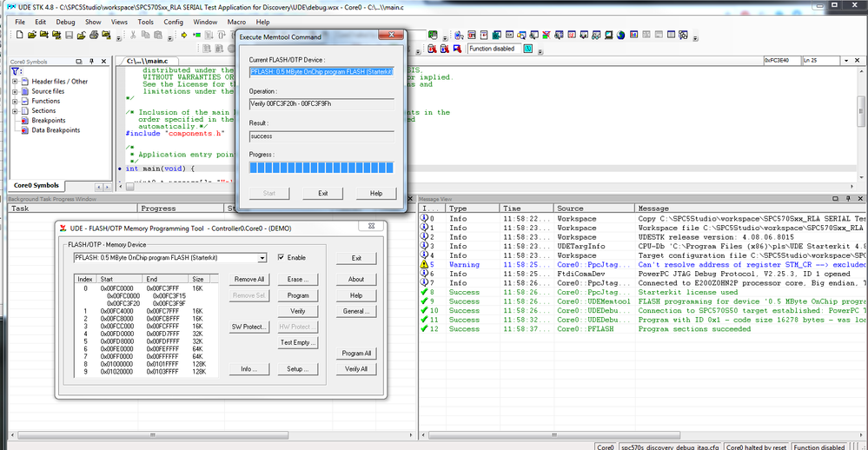Click the hand-pointer first icon in views toolbar
Viewport: 868px width, 450px height.
click(x=459, y=35)
